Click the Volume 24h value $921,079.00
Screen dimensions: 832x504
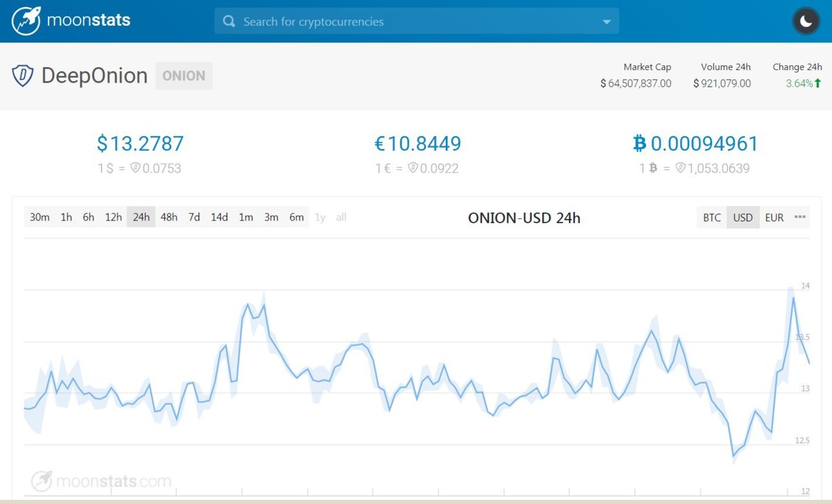tap(722, 83)
